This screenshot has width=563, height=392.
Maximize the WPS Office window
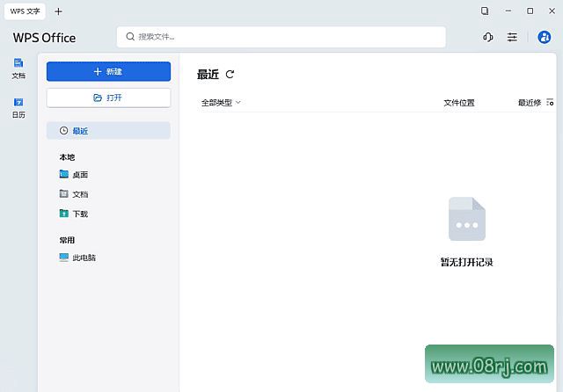tap(530, 11)
